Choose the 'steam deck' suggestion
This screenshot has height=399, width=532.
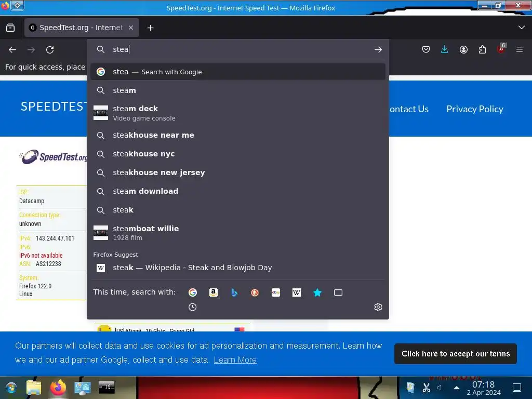pos(238,113)
